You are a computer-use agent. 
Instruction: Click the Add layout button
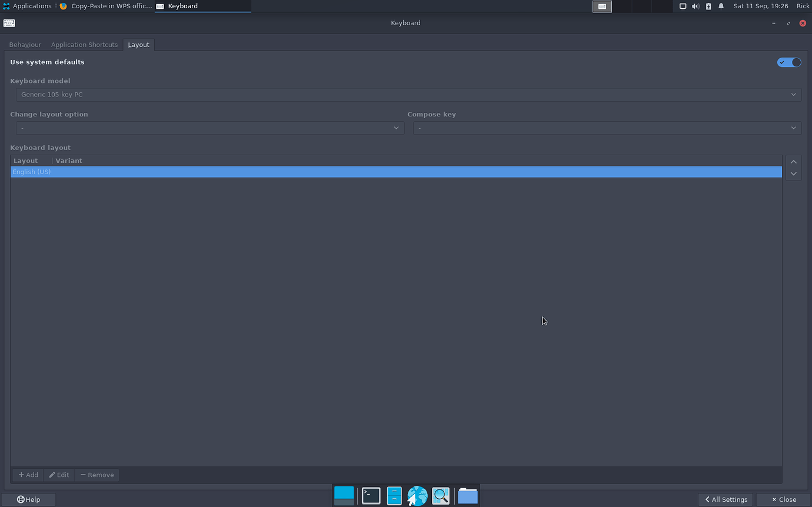coord(28,475)
